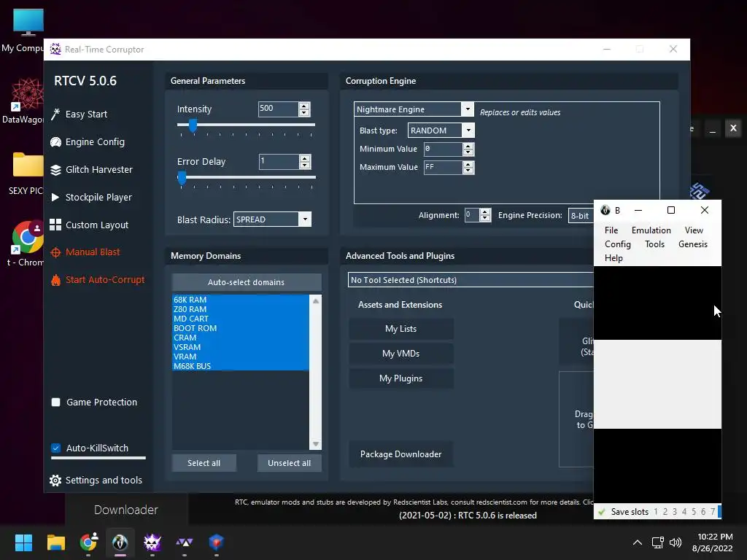Image resolution: width=747 pixels, height=560 pixels.
Task: Open Easy Start wand icon
Action: point(55,114)
